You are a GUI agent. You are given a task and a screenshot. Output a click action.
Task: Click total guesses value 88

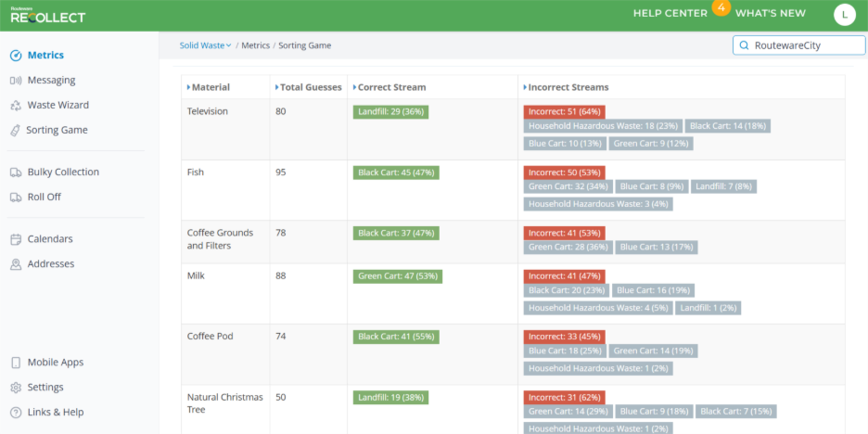pos(281,275)
